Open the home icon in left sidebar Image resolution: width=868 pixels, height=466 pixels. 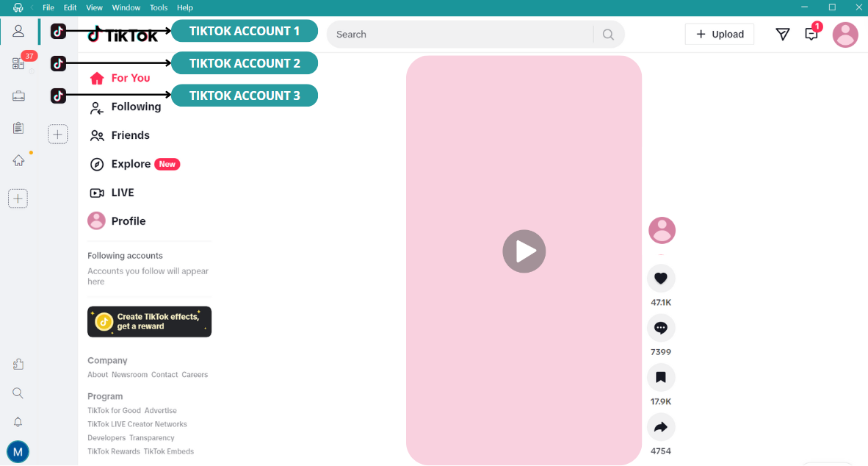(x=18, y=161)
